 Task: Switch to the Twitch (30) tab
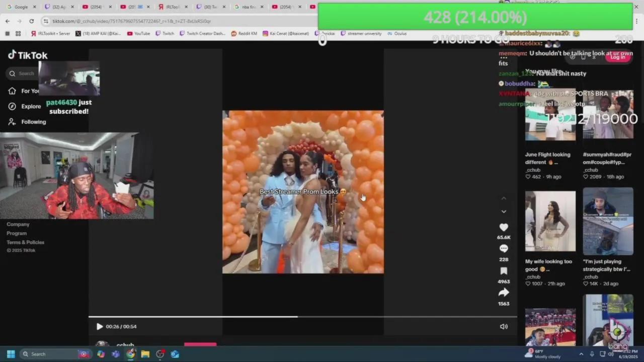click(210, 7)
